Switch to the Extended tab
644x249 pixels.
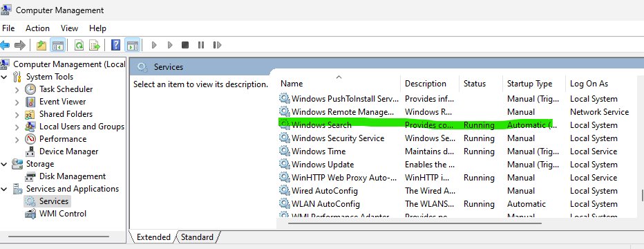pos(153,237)
